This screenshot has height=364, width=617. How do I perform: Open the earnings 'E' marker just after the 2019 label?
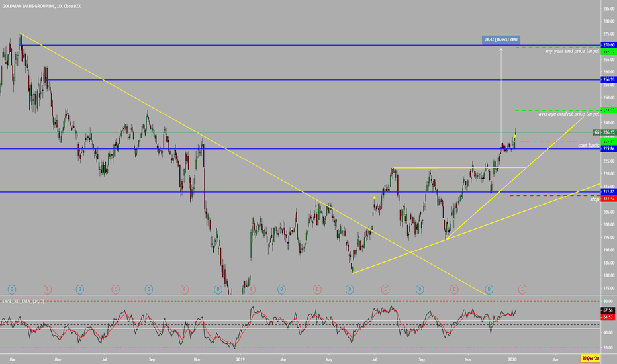coord(252,289)
